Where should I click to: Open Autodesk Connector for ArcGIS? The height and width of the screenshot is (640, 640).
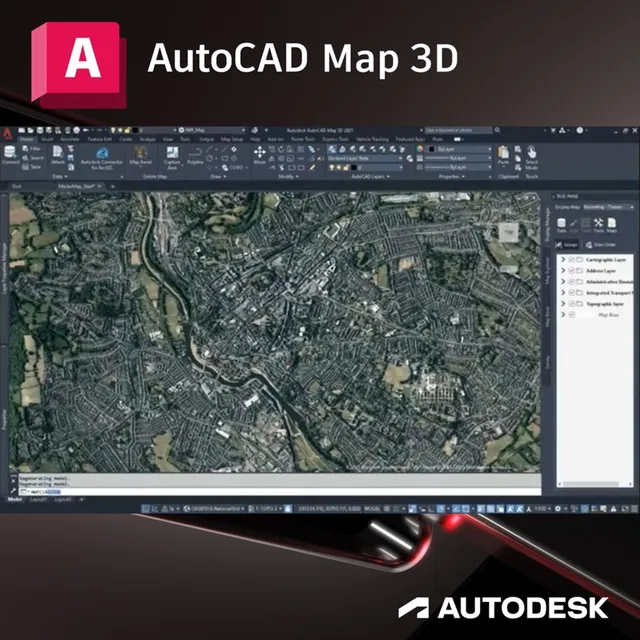pyautogui.click(x=102, y=158)
